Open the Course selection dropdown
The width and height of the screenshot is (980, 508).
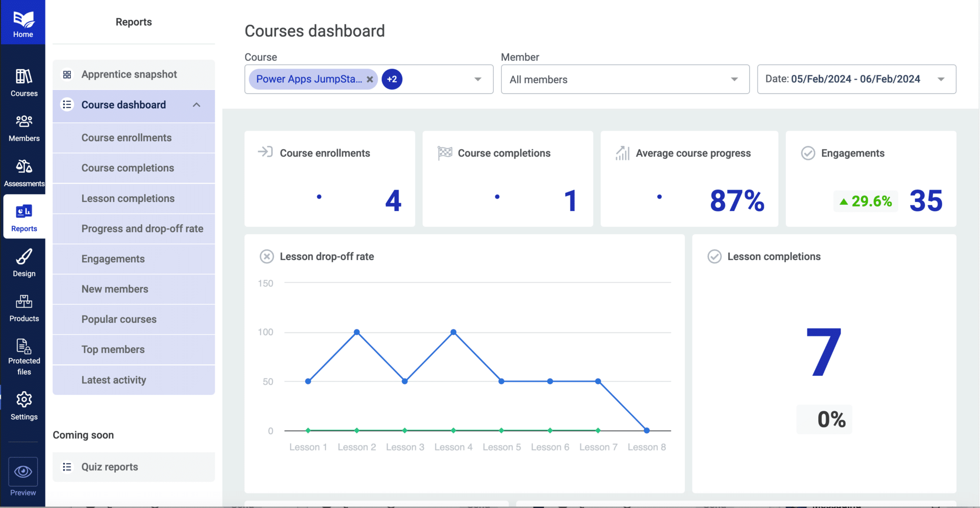(x=477, y=79)
